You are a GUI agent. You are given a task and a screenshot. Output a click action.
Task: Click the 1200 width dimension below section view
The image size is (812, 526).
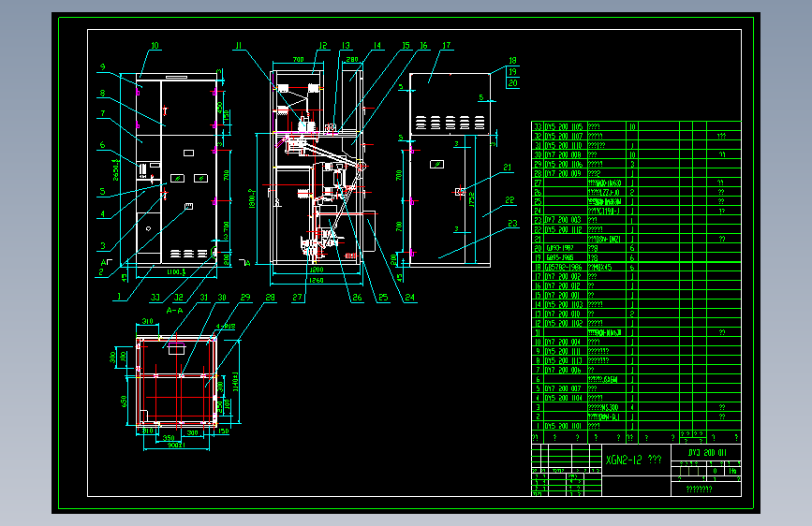(317, 270)
